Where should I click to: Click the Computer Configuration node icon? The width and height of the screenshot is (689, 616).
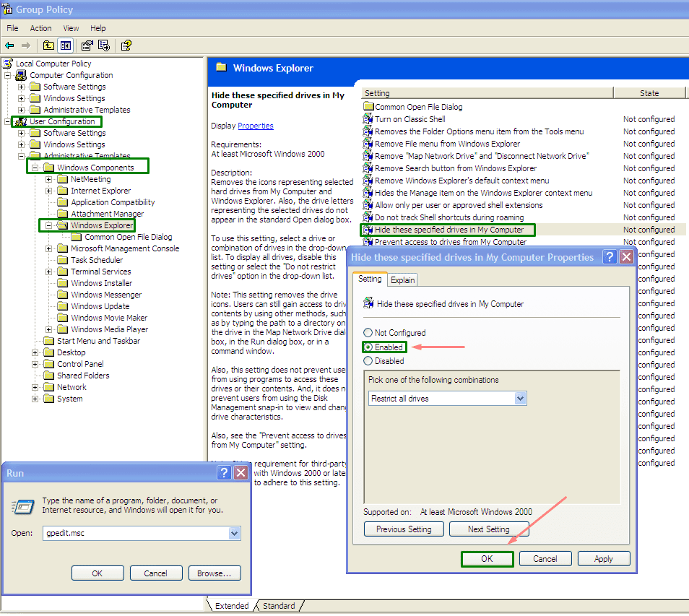[x=21, y=75]
